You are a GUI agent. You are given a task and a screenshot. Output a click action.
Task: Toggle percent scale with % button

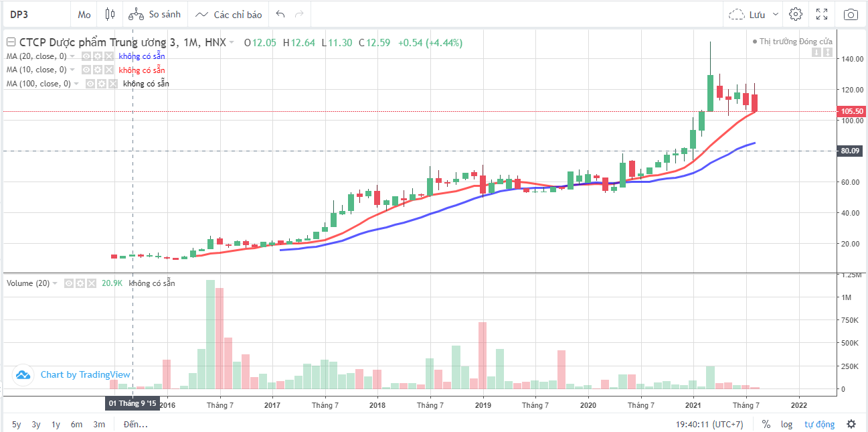(766, 424)
